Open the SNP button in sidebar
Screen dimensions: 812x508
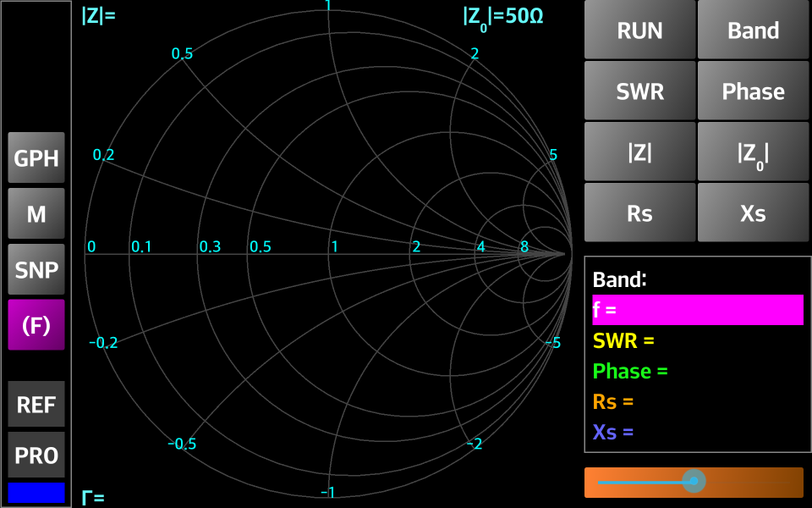tap(36, 269)
